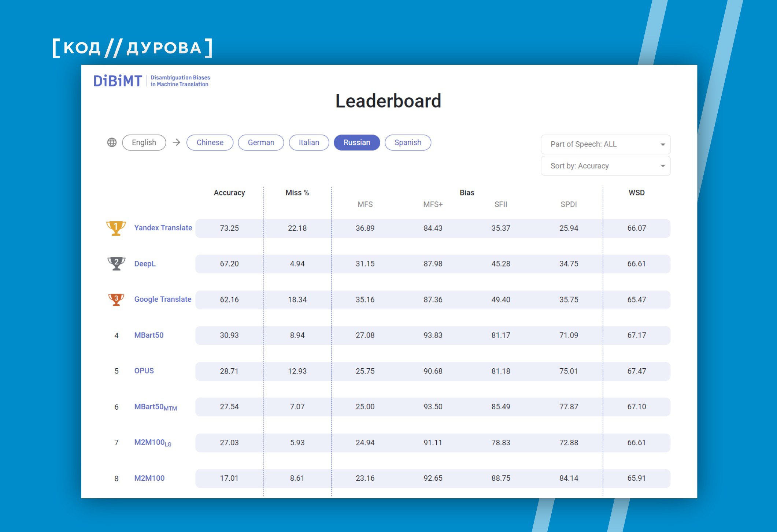Image resolution: width=777 pixels, height=532 pixels.
Task: Open the DeepL model link
Action: coord(145,264)
